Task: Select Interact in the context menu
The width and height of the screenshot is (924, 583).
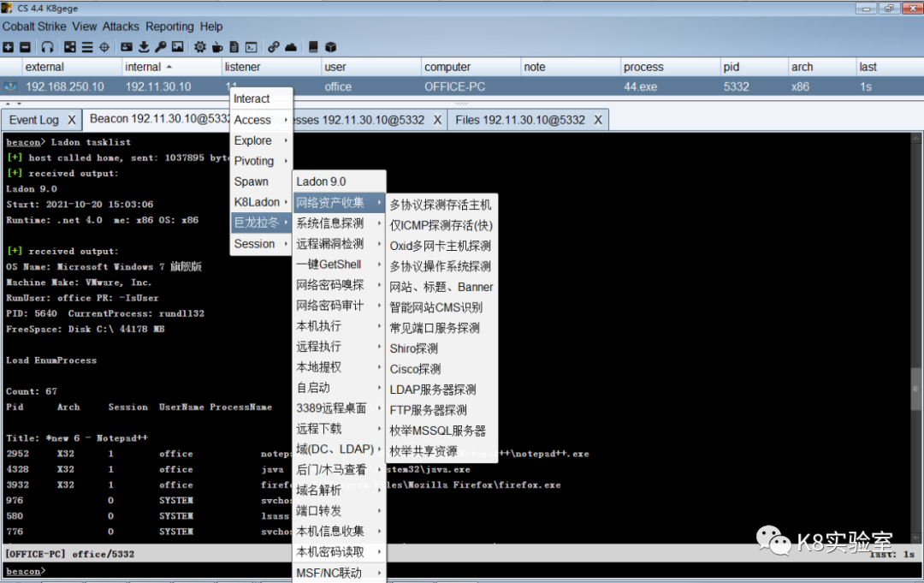Action: click(x=261, y=98)
